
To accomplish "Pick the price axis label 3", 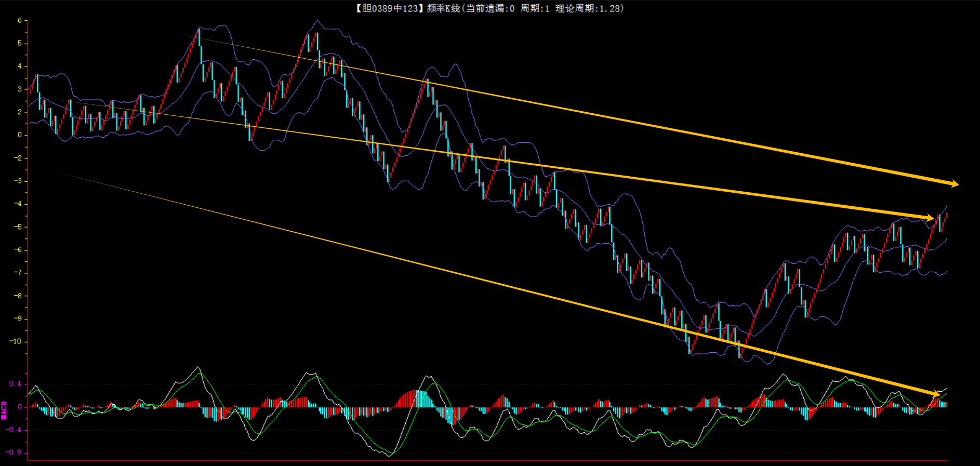I will [20, 89].
